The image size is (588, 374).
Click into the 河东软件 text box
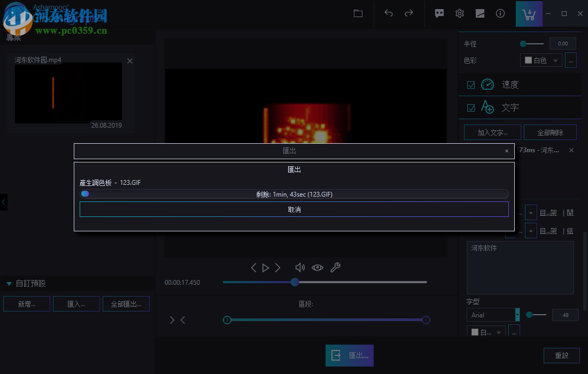pyautogui.click(x=520, y=268)
